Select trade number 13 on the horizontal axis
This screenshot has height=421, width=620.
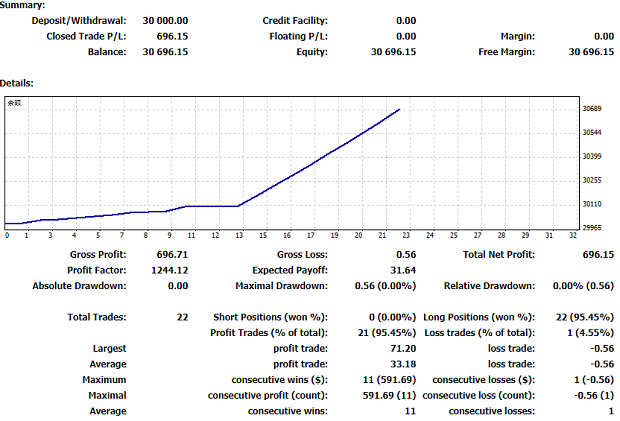[x=238, y=236]
